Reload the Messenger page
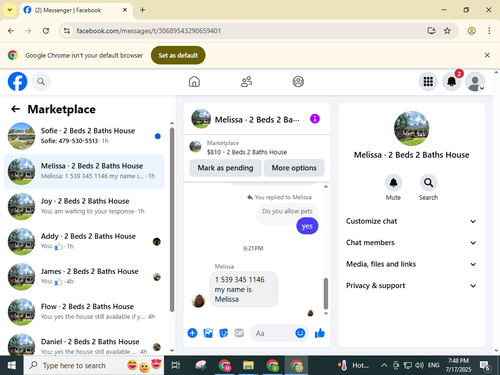This screenshot has width=500, height=375. point(46,31)
